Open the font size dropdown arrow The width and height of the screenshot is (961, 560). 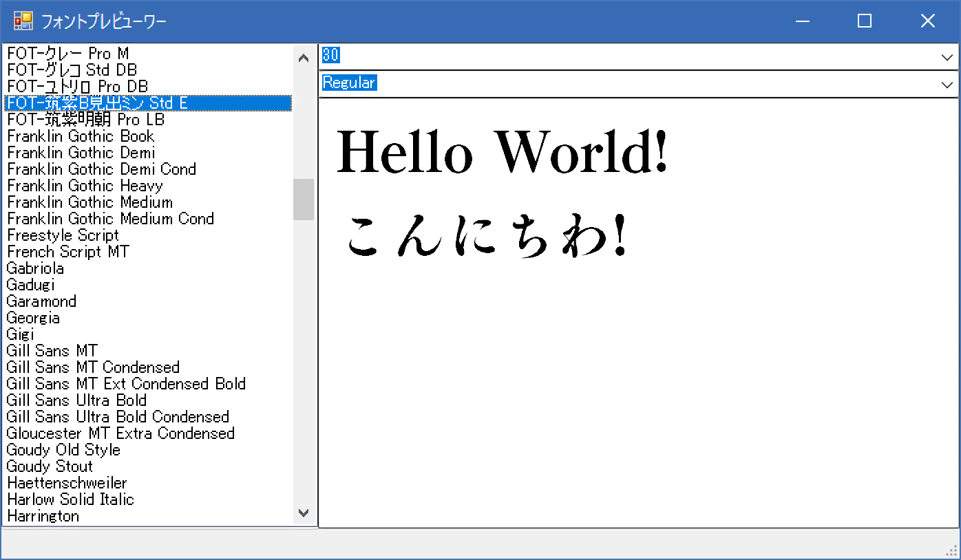[x=947, y=57]
